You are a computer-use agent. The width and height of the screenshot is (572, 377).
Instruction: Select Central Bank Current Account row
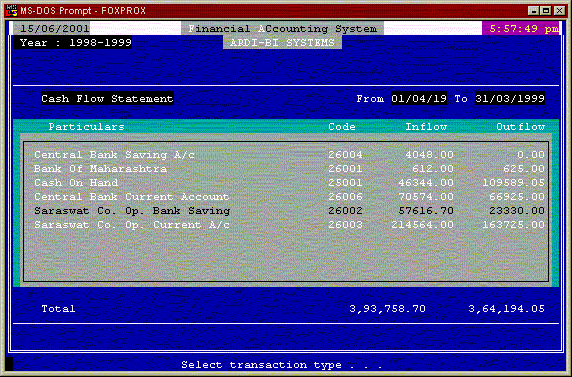pyautogui.click(x=289, y=197)
